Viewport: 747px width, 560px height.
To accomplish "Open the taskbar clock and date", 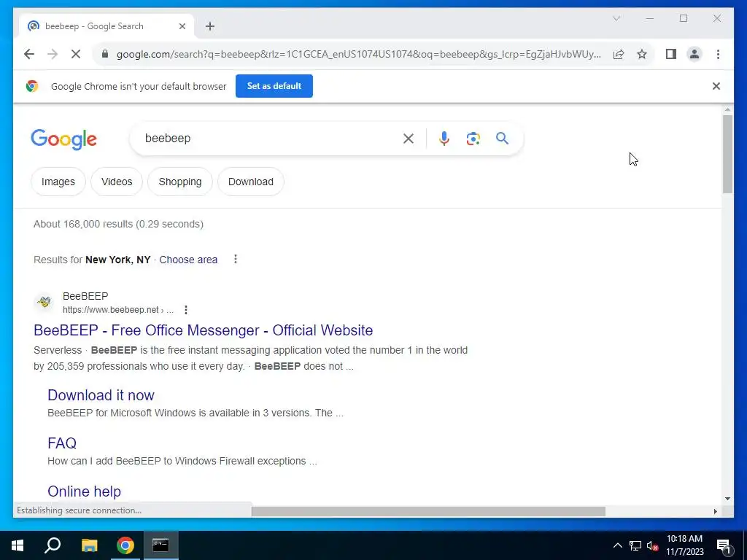I will tap(684, 545).
